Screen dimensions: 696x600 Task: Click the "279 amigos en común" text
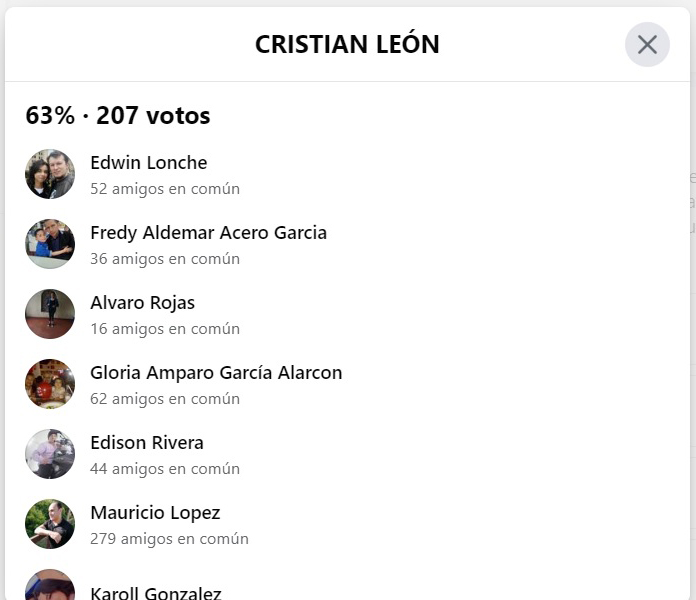pos(169,538)
